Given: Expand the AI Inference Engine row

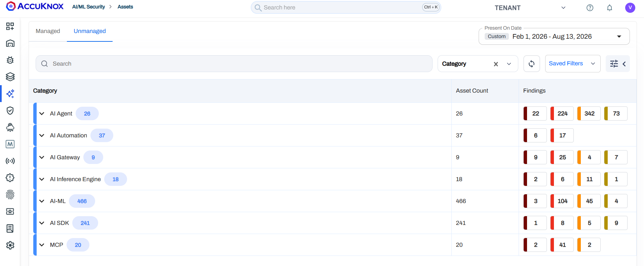Looking at the screenshot, I should tap(42, 179).
